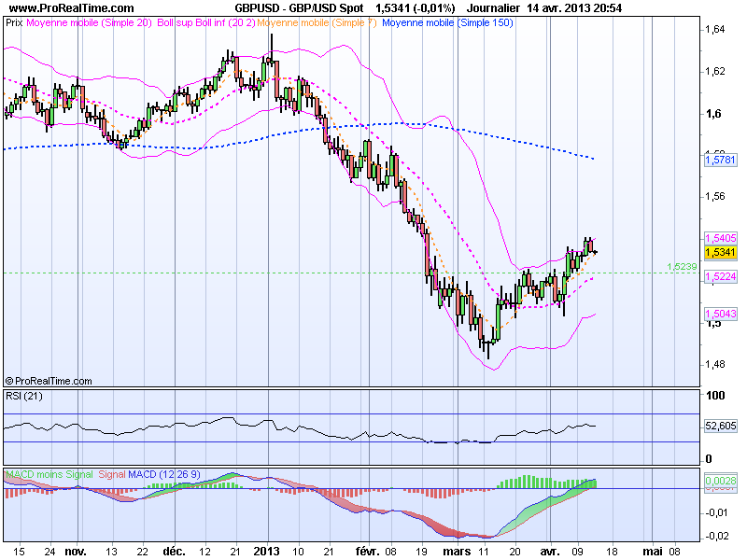Image resolution: width=747 pixels, height=560 pixels.
Task: Click the ©ProRealTime.com copyright text
Action: pos(49,381)
